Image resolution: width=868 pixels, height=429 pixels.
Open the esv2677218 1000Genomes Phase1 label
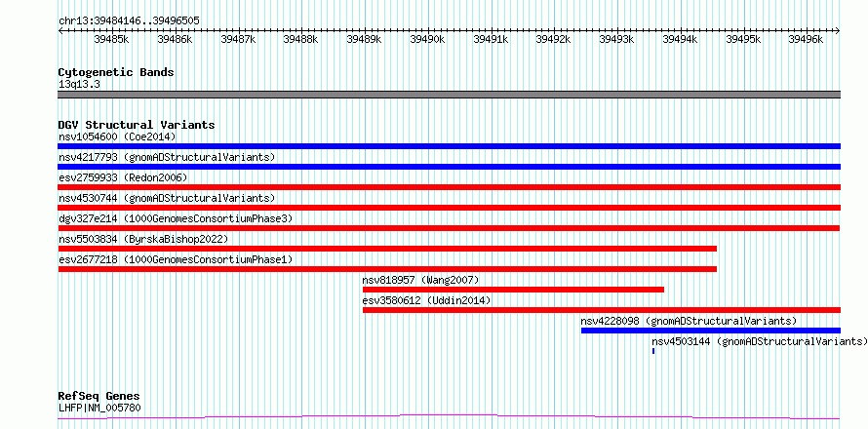pos(176,259)
